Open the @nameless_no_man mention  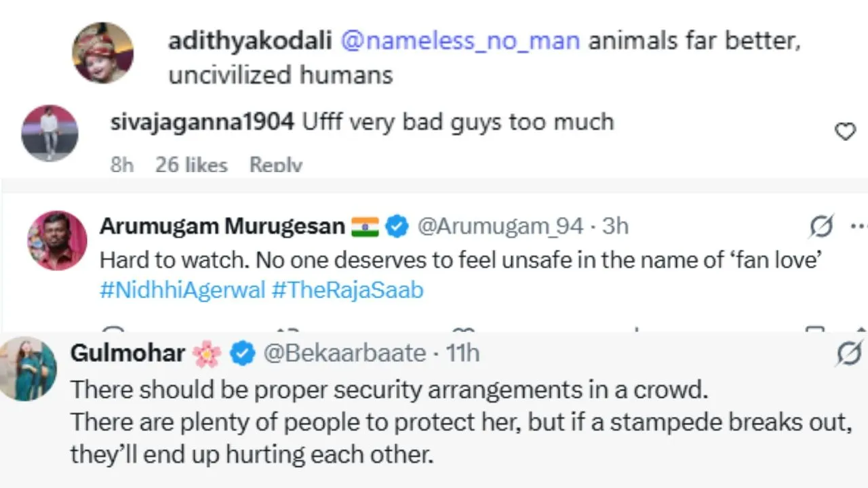pyautogui.click(x=460, y=41)
